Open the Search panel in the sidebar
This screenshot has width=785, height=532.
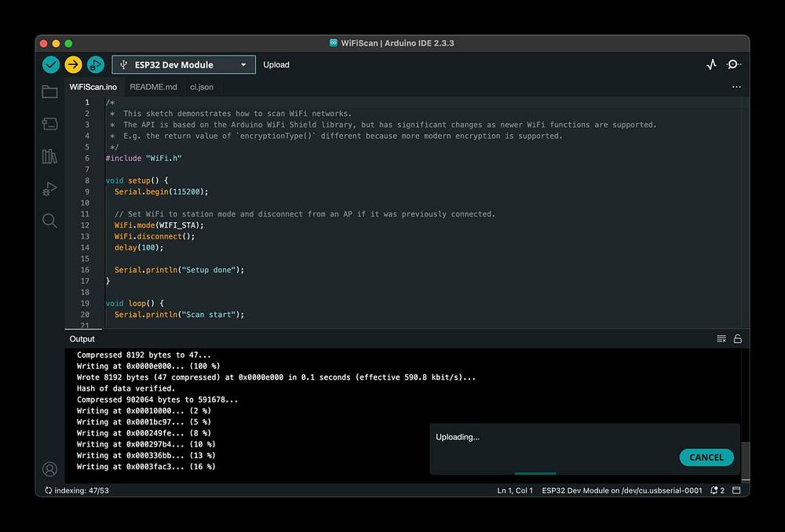click(x=49, y=220)
